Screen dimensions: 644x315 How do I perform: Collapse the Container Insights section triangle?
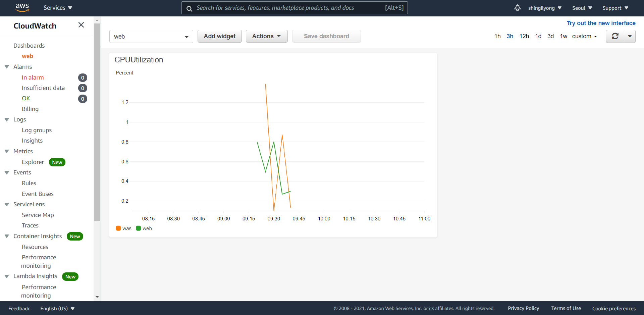coord(7,236)
